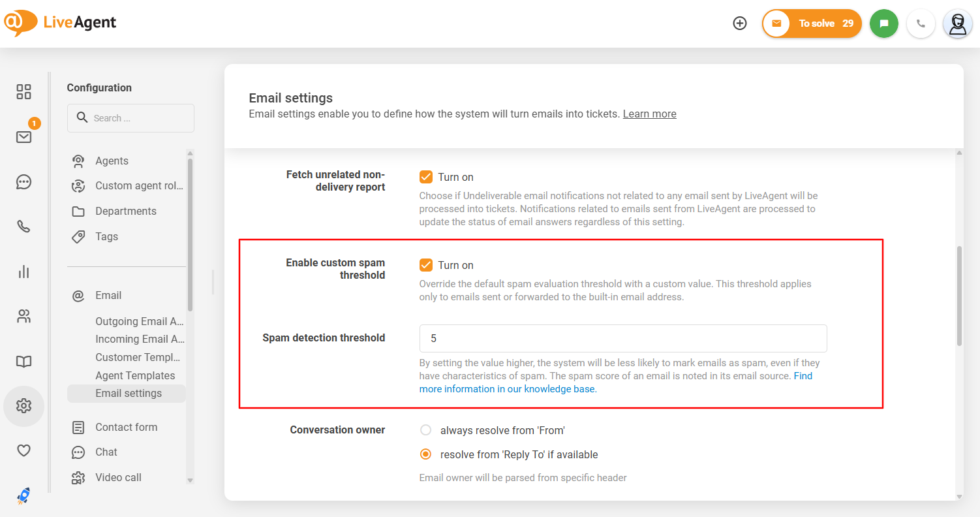Open the Knowledge Base book icon
Screen dimensions: 980x517
coord(23,361)
